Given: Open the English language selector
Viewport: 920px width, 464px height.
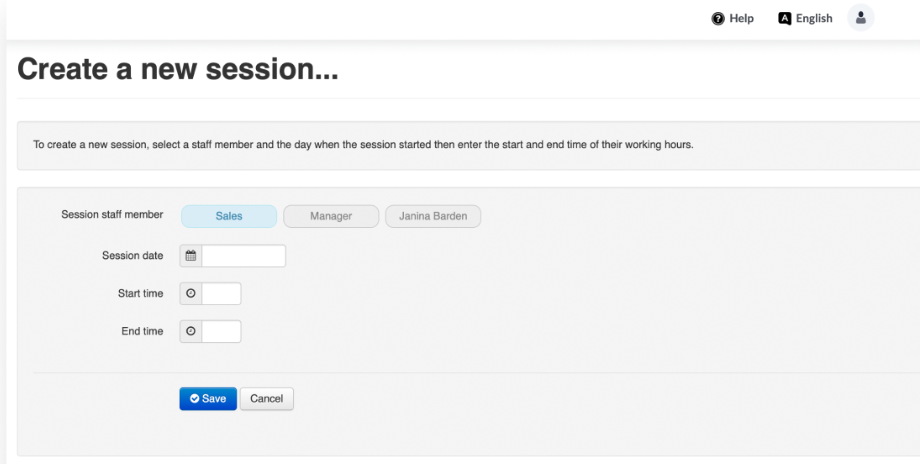Looking at the screenshot, I should [x=814, y=18].
